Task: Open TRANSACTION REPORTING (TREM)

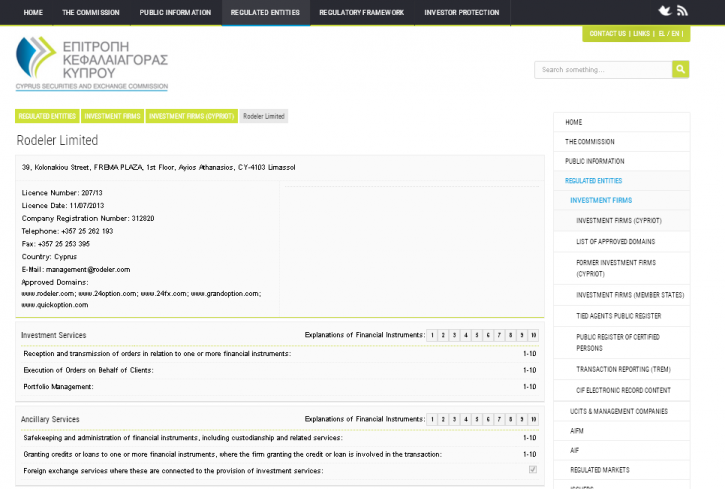Action: pos(621,369)
